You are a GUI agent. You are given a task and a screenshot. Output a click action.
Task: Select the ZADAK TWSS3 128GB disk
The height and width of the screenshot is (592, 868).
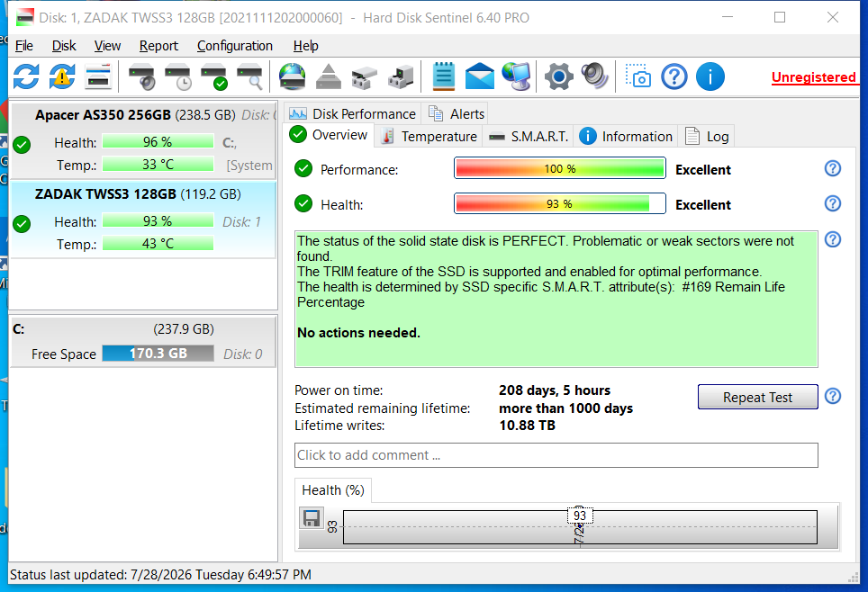point(143,220)
